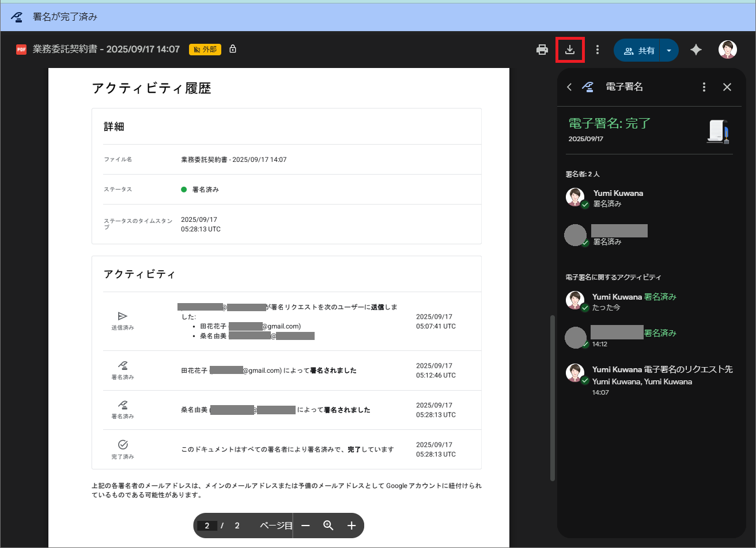Click the document signing illustration icon
This screenshot has width=756, height=548.
[719, 131]
